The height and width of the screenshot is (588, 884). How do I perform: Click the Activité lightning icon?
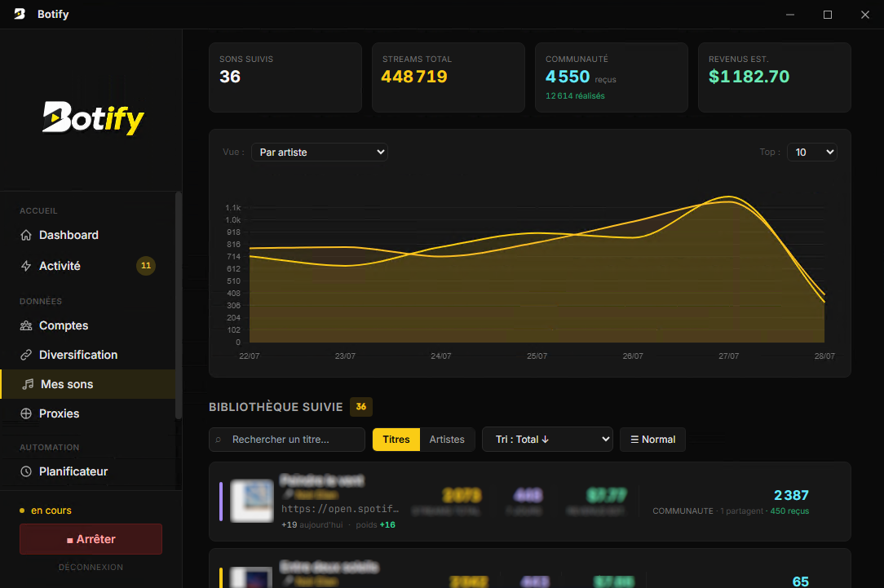(x=26, y=266)
